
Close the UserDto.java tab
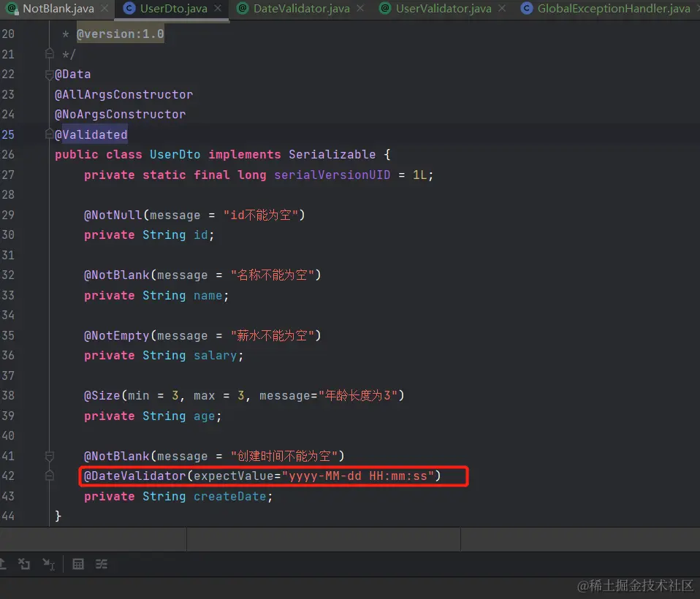pos(218,9)
